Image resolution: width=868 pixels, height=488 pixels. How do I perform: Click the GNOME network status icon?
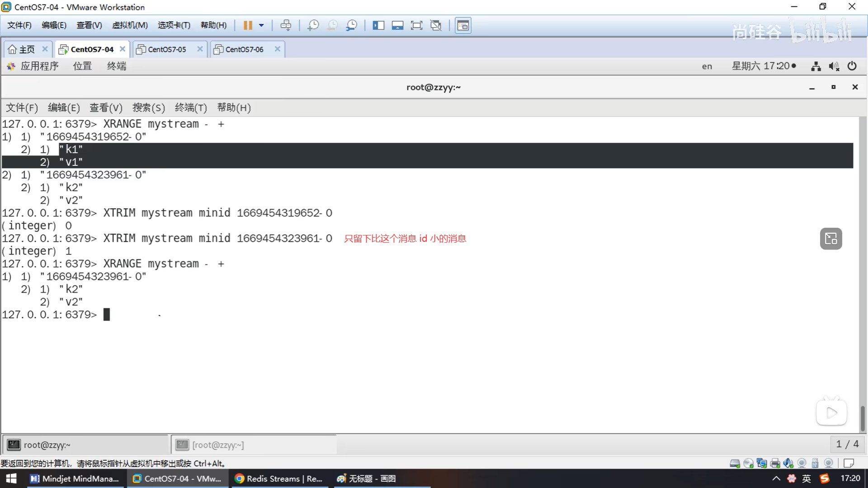[x=816, y=66]
